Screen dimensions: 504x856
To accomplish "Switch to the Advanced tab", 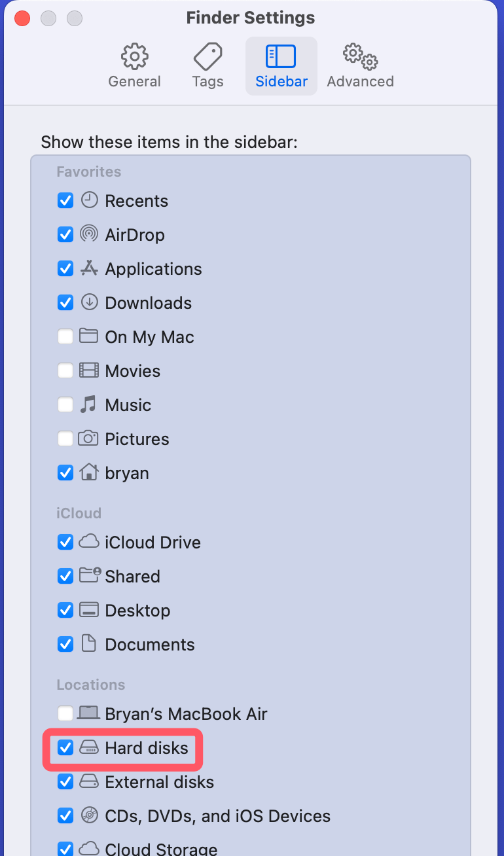I will point(359,65).
